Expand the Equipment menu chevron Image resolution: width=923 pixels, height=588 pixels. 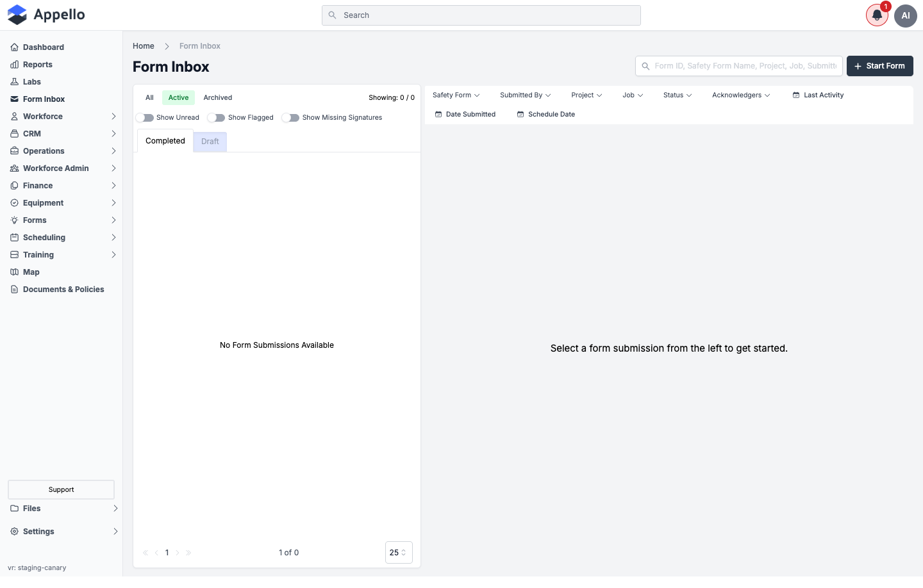click(x=113, y=203)
